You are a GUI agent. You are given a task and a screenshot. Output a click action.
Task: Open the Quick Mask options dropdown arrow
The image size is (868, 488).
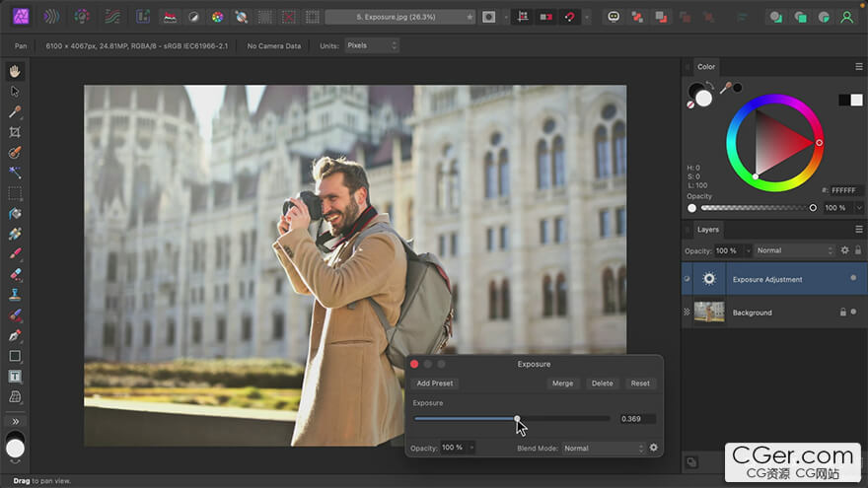pos(505,17)
